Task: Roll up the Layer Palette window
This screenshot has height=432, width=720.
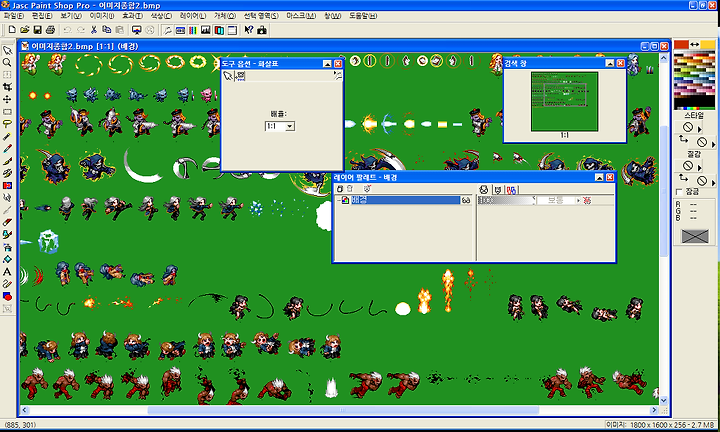Action: 599,177
